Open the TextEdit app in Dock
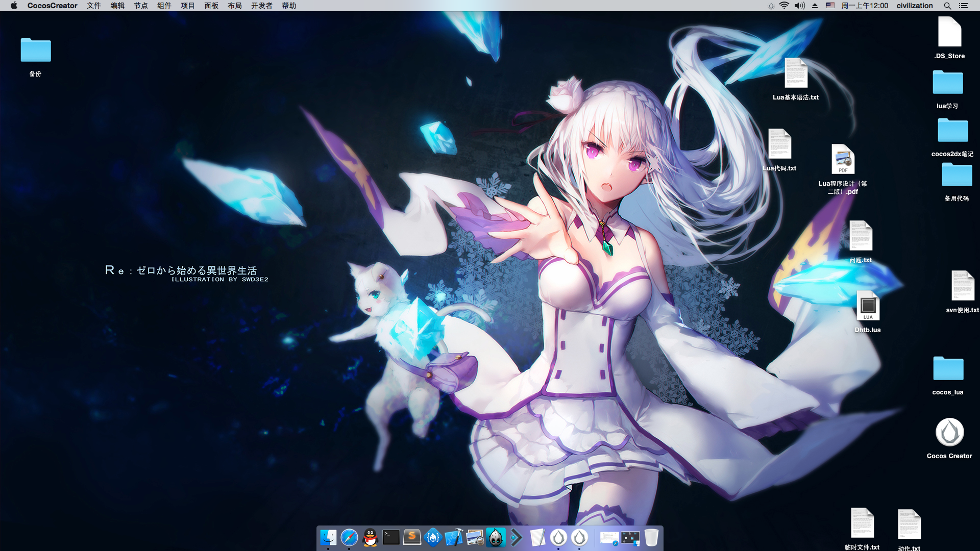This screenshot has height=551, width=980. point(537,538)
